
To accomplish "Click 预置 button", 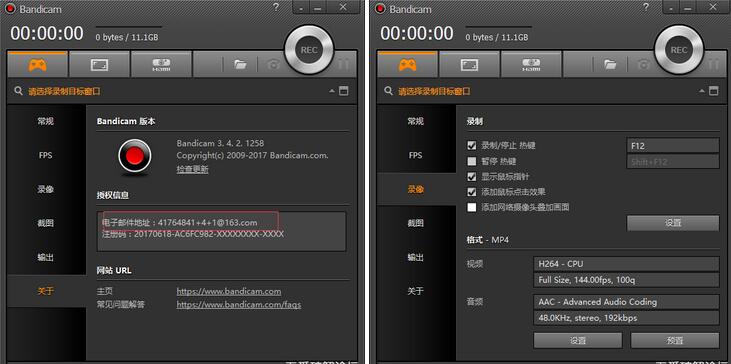I will (x=675, y=341).
